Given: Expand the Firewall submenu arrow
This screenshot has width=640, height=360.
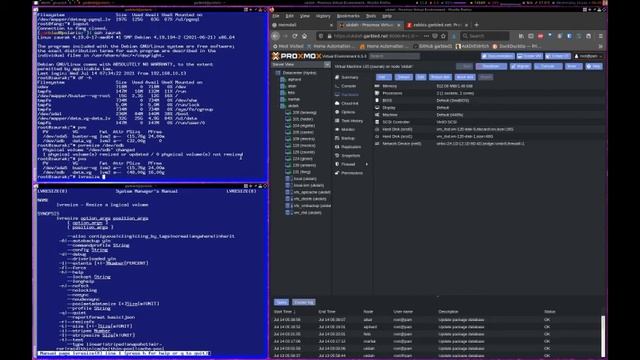Looking at the screenshot, I should tap(367, 164).
